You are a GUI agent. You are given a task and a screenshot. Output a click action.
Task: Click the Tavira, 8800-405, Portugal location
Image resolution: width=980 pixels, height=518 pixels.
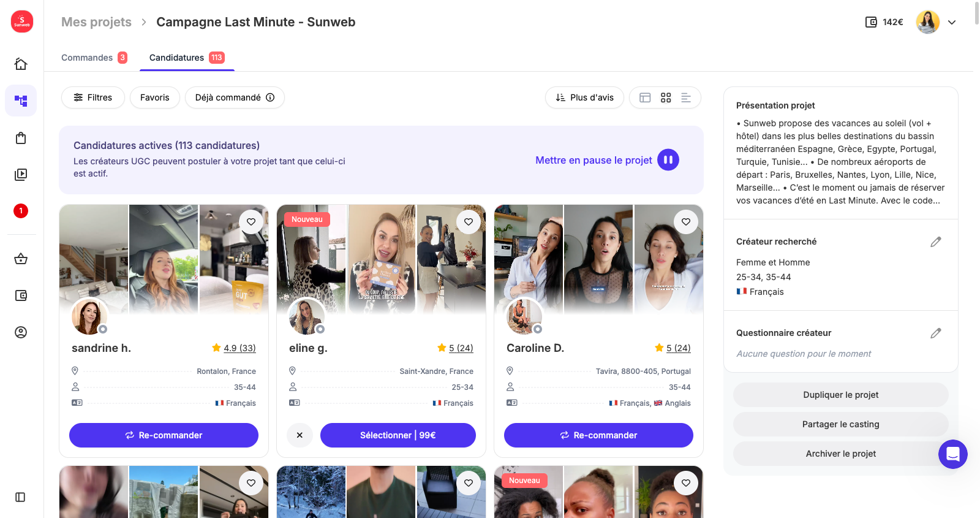point(643,371)
